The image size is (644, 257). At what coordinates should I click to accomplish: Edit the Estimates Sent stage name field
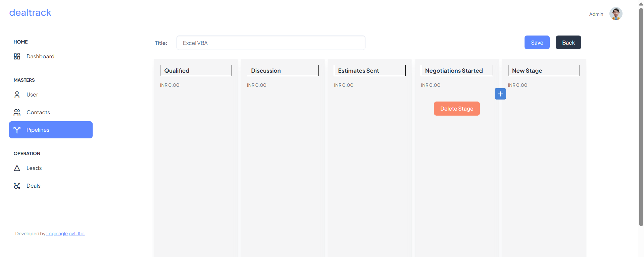click(370, 70)
